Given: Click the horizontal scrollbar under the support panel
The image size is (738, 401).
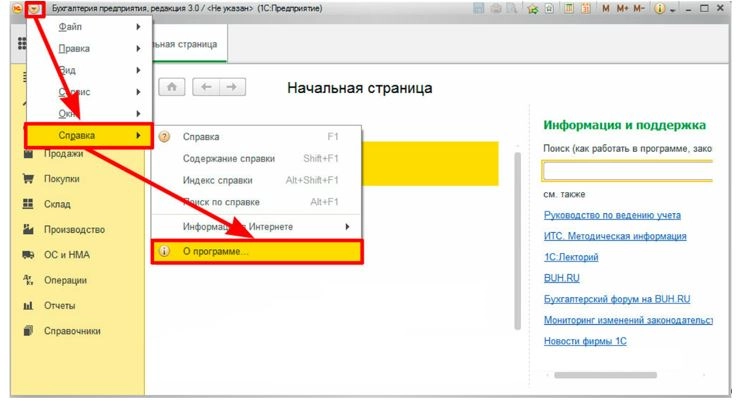Looking at the screenshot, I should click(x=605, y=375).
